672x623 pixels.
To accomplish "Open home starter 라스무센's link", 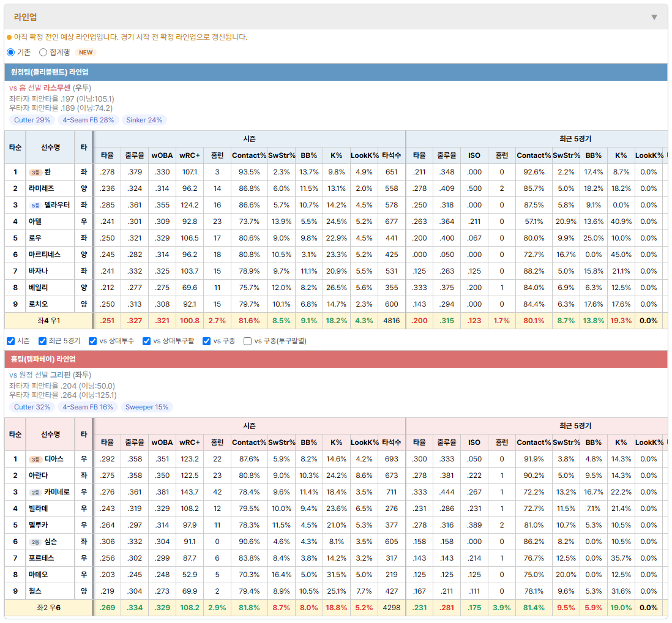I will [x=57, y=88].
